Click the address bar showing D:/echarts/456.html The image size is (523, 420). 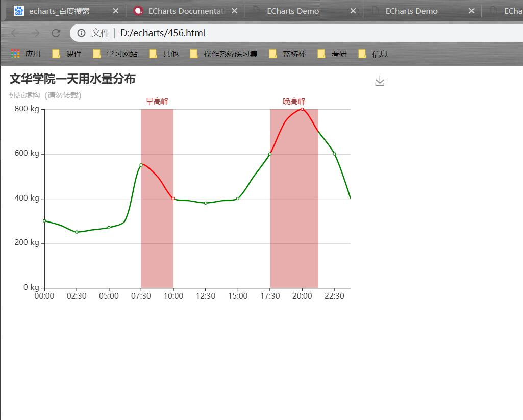point(297,33)
